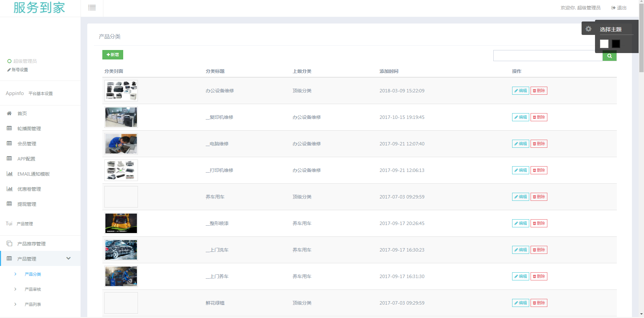Click the pencil icon of 账号设置
The image size is (644, 318).
pyautogui.click(x=9, y=70)
